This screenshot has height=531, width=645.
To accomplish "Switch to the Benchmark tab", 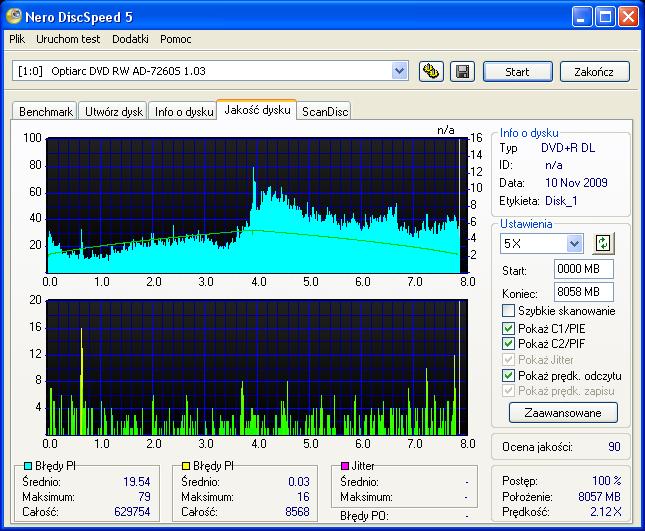I will 45,111.
